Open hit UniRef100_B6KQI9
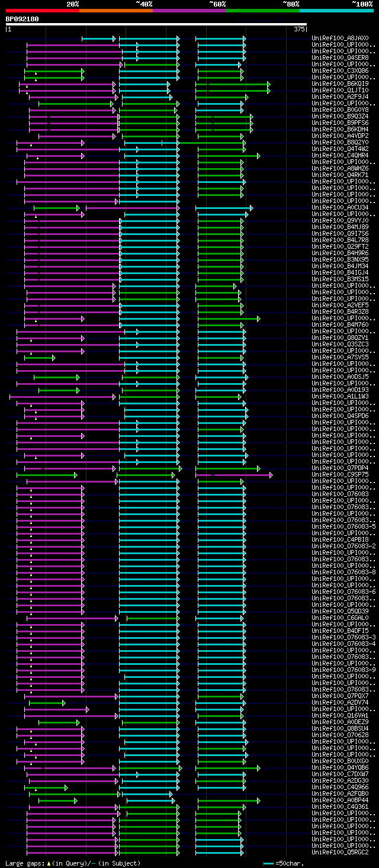 coord(341,84)
